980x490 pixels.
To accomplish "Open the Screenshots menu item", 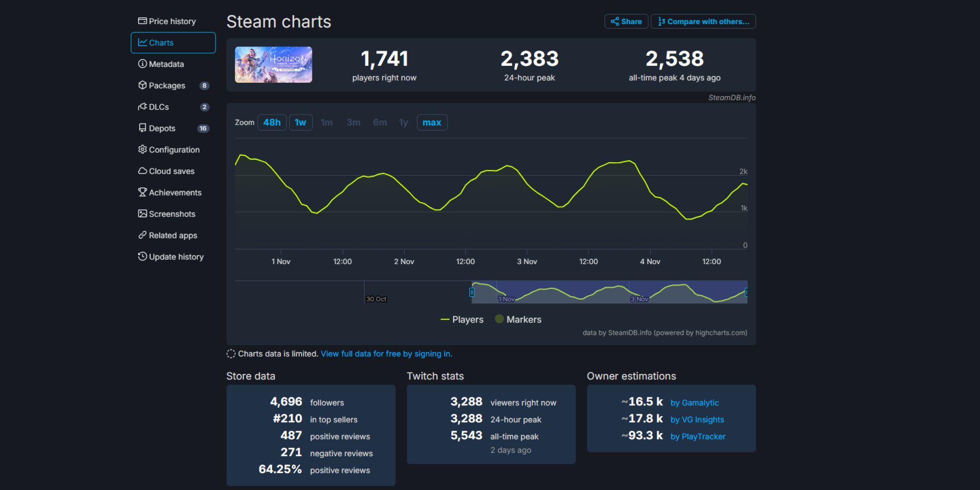I will point(173,214).
